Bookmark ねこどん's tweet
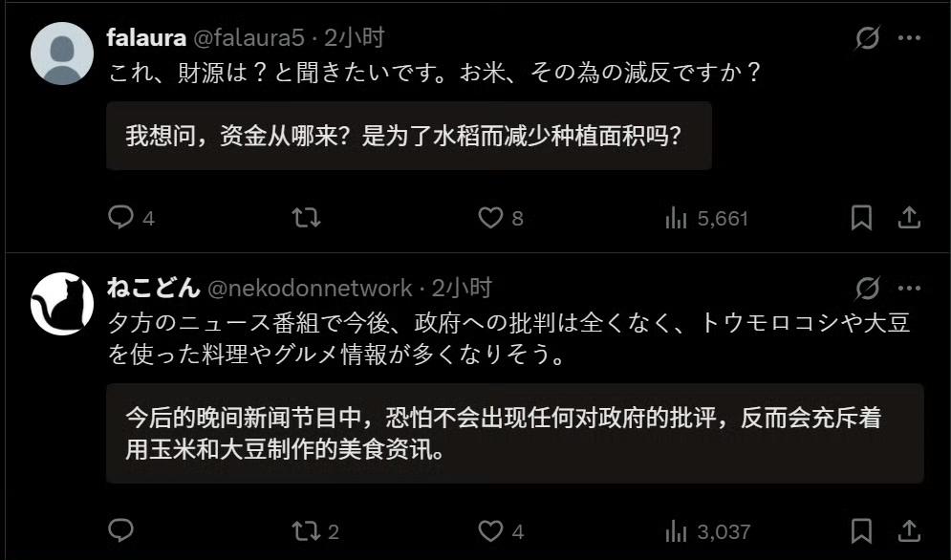Screen dimensions: 951x560 click(861, 531)
